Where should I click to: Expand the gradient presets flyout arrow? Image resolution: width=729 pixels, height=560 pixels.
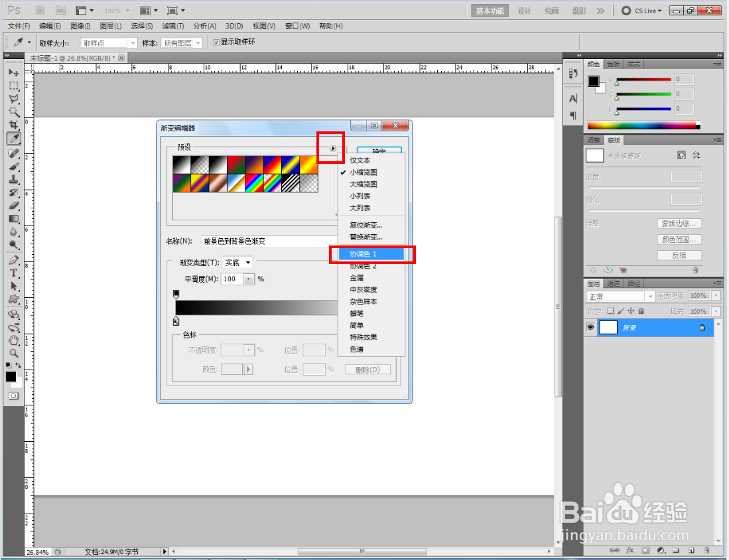[x=333, y=149]
